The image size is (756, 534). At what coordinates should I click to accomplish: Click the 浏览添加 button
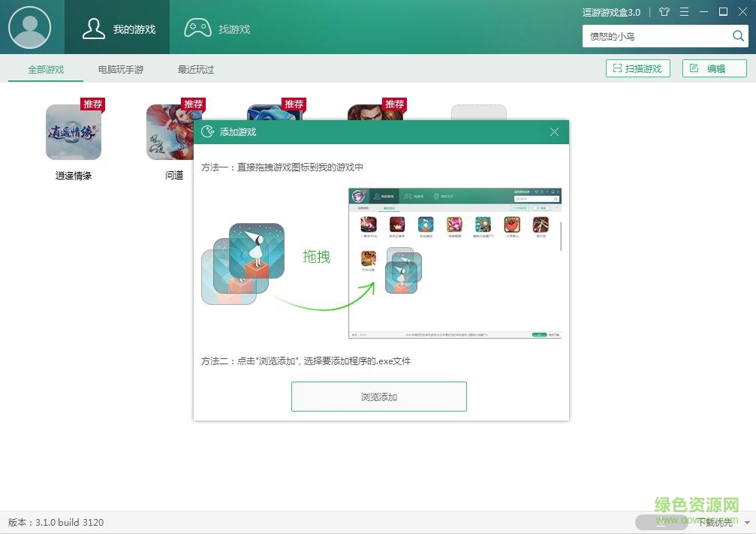click(379, 397)
